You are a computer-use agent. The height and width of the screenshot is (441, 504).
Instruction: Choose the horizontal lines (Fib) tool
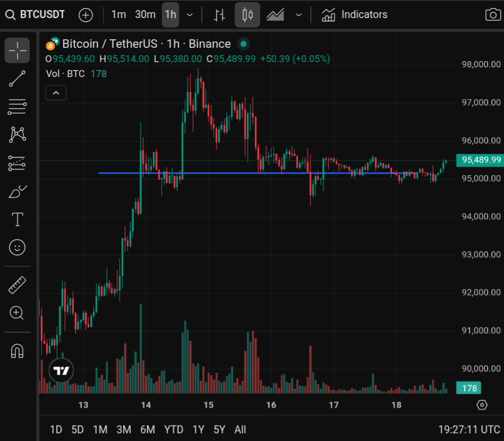17,107
